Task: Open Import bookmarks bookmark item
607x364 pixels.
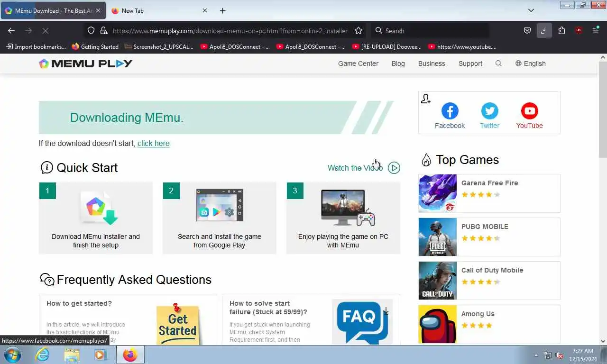Action: pos(36,46)
